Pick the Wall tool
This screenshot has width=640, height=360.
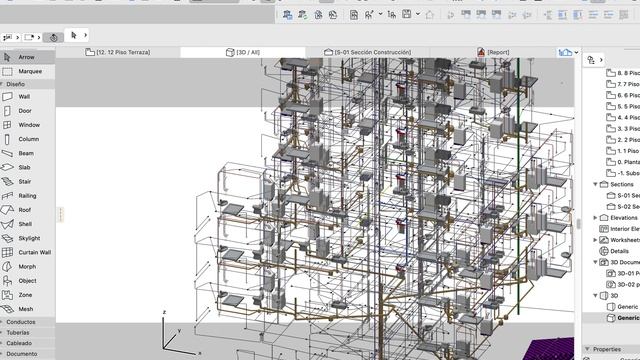point(27,97)
